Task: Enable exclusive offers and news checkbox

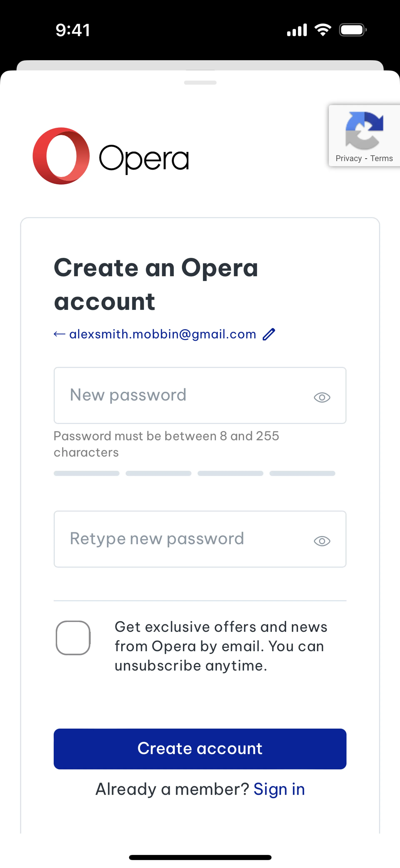Action: point(73,638)
